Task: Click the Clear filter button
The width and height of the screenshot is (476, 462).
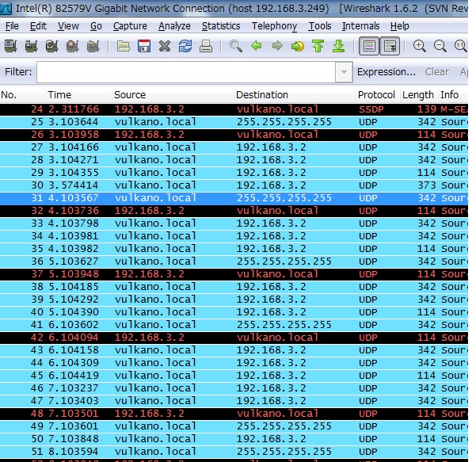Action: click(x=437, y=72)
